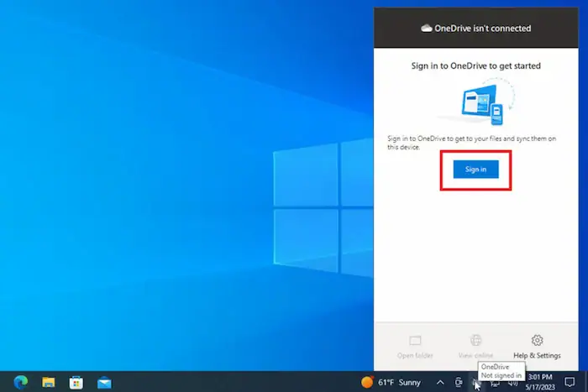Open Microsoft Store from taskbar

pyautogui.click(x=76, y=383)
